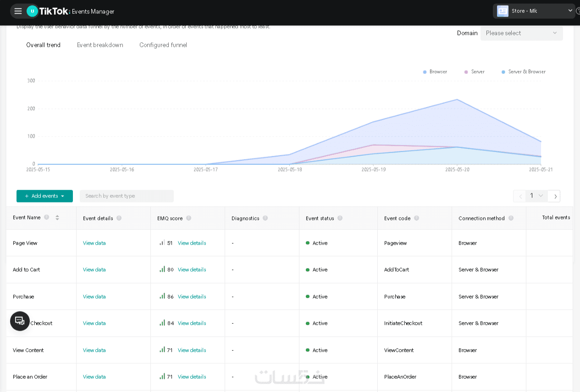Toggle Server series in chart legend
580x392 pixels.
click(x=474, y=72)
